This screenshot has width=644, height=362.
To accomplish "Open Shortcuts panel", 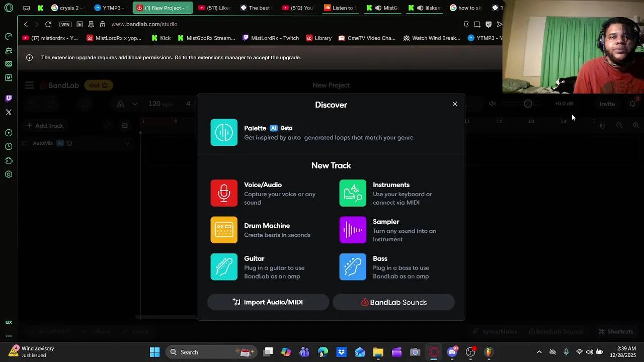I will 616,332.
